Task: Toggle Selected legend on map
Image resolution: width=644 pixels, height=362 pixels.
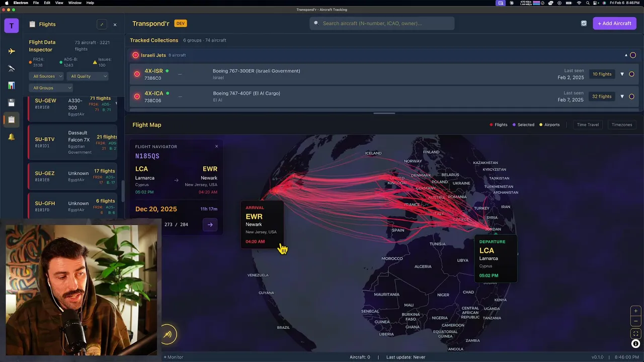Action: (x=523, y=125)
